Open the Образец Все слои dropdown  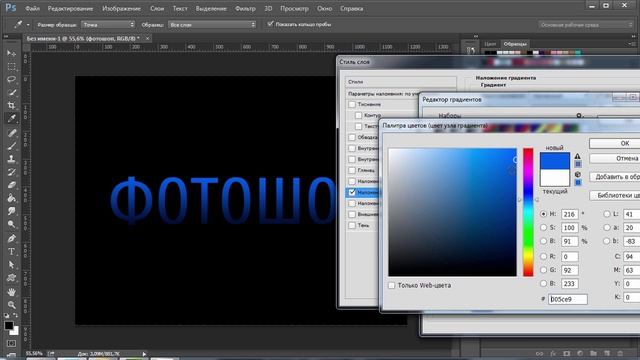[x=212, y=25]
